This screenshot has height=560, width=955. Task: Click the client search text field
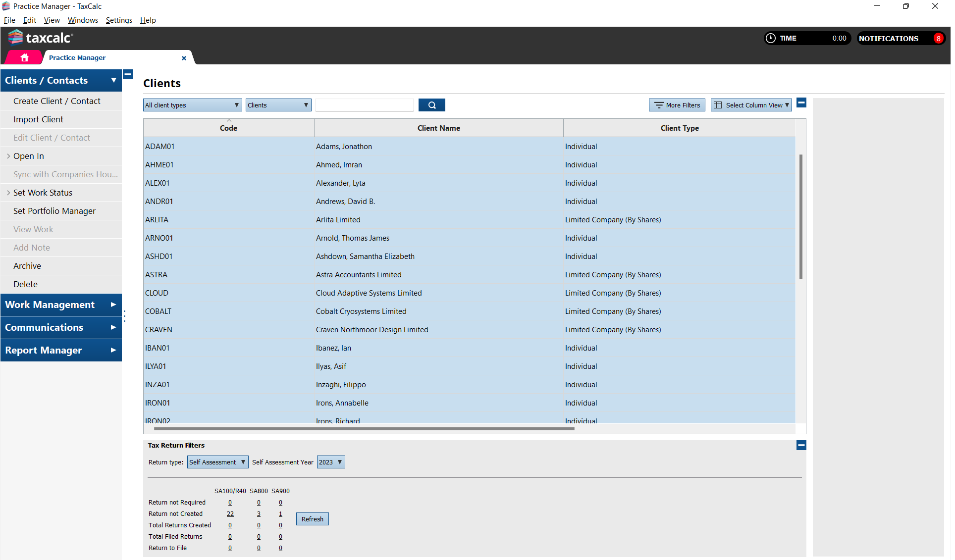[364, 105]
